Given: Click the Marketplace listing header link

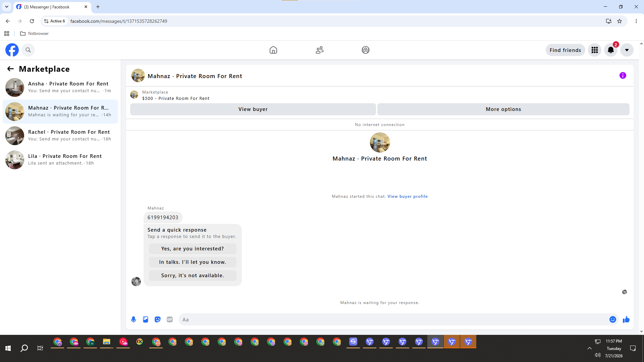Looking at the screenshot, I should click(176, 95).
